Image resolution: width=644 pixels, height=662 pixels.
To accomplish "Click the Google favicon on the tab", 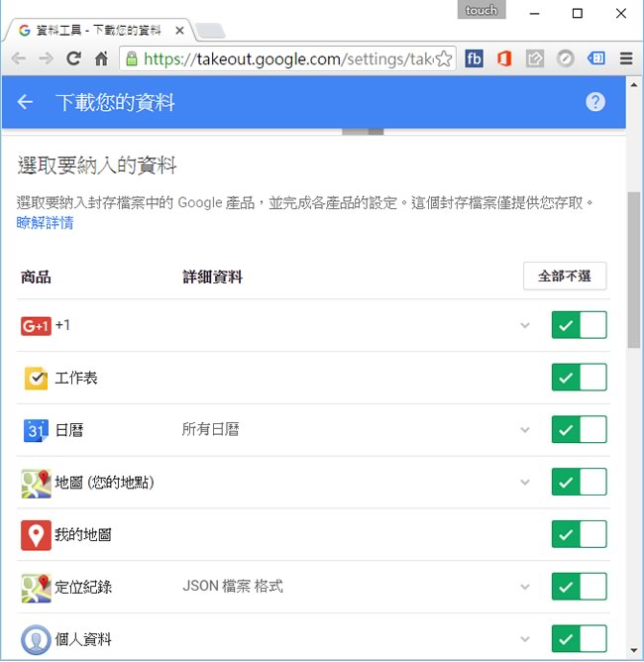I will tap(25, 31).
